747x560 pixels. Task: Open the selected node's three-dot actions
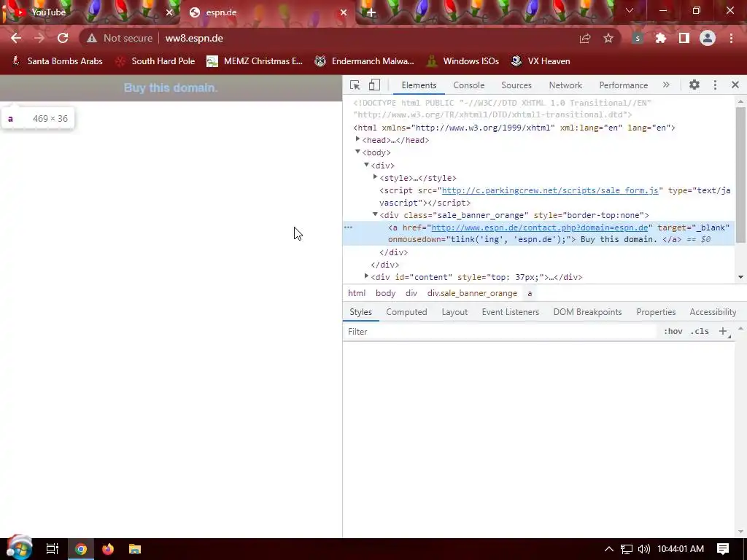click(348, 227)
